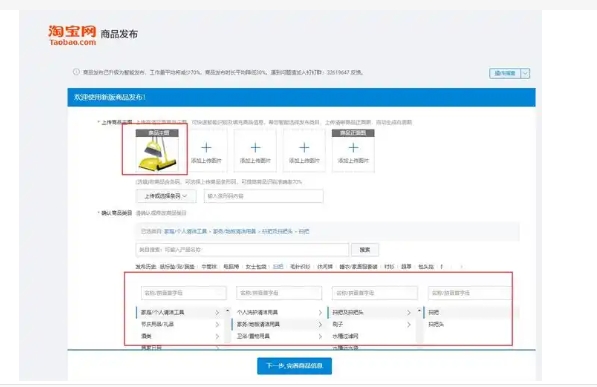This screenshot has height=387, width=597.
Task: Expand the chevron of 个人洗护清洁用具 row
Action: tap(320, 312)
